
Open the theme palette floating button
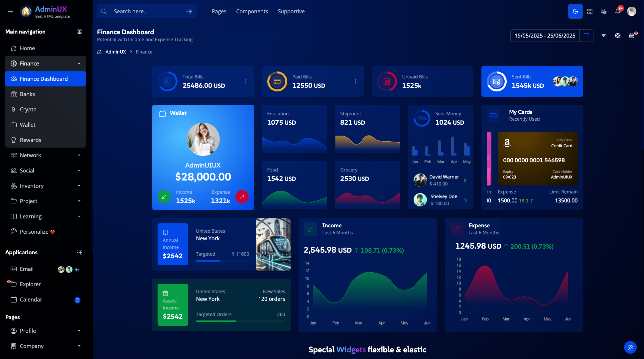(630, 348)
